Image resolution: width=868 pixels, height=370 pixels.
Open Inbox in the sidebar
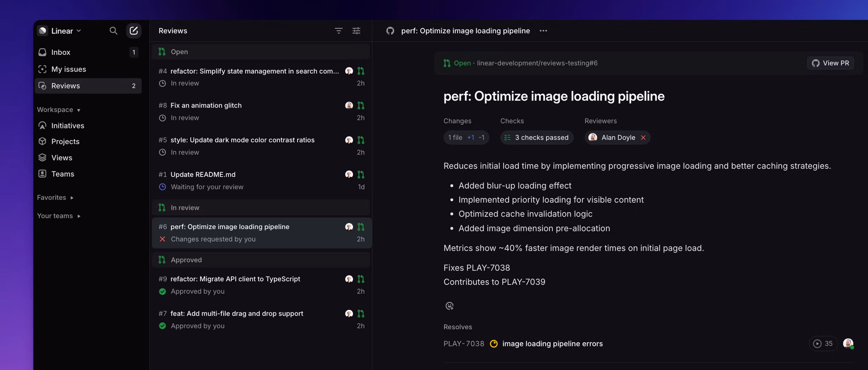[x=61, y=52]
